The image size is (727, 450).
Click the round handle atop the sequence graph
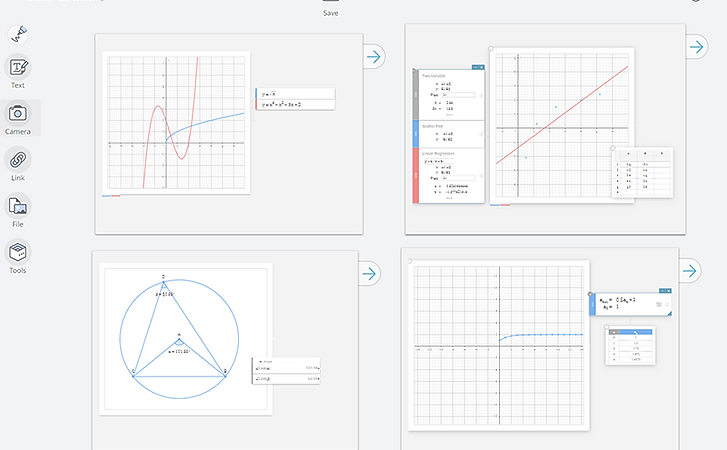point(409,261)
